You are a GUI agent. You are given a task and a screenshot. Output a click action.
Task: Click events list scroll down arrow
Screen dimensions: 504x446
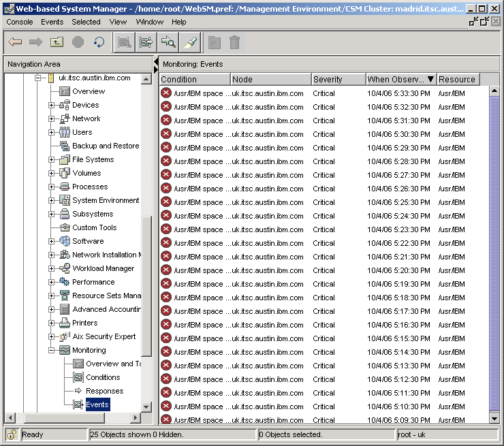494,418
